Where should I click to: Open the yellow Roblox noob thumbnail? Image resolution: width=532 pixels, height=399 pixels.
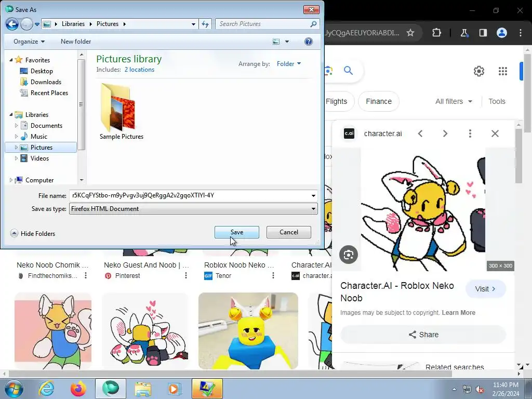click(x=248, y=331)
